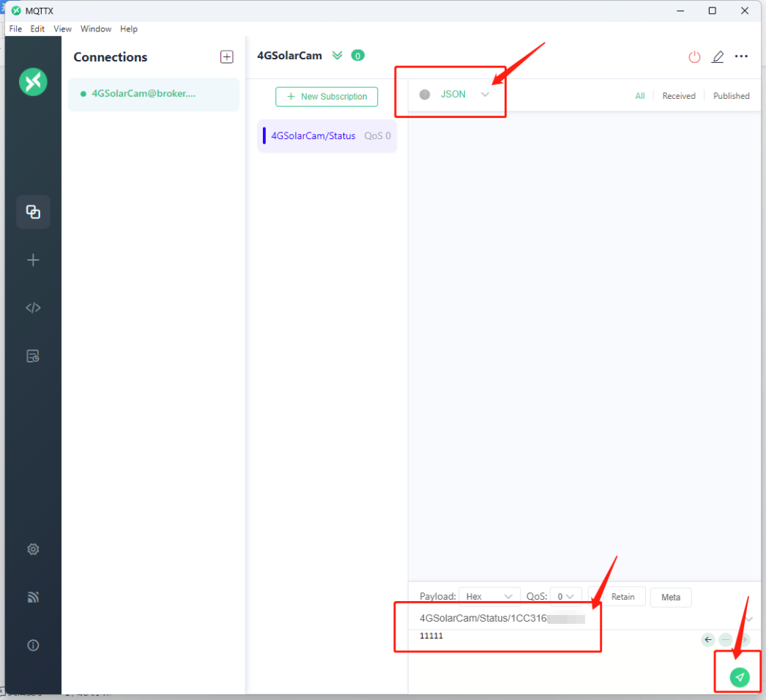Open Settings gear icon in sidebar
This screenshot has height=700, width=766.
[x=33, y=549]
